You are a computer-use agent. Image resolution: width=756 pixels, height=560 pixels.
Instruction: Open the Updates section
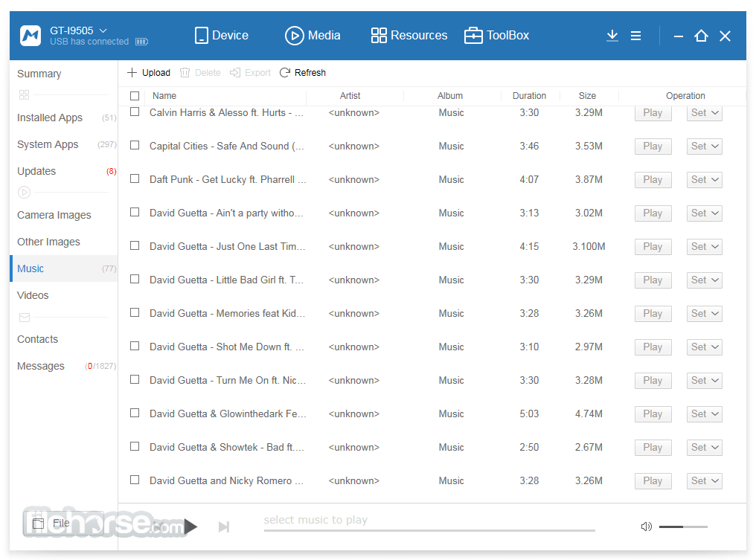[x=64, y=172]
